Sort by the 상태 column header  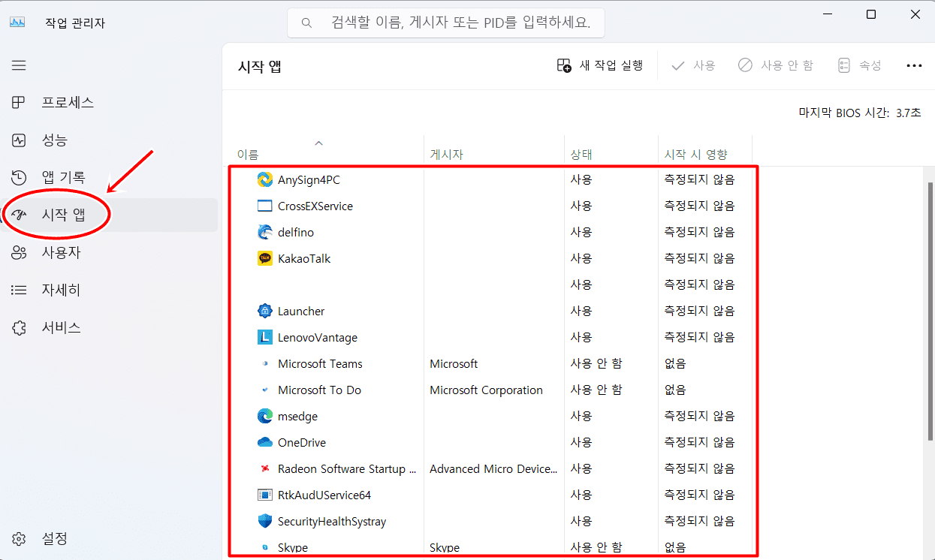(x=611, y=151)
